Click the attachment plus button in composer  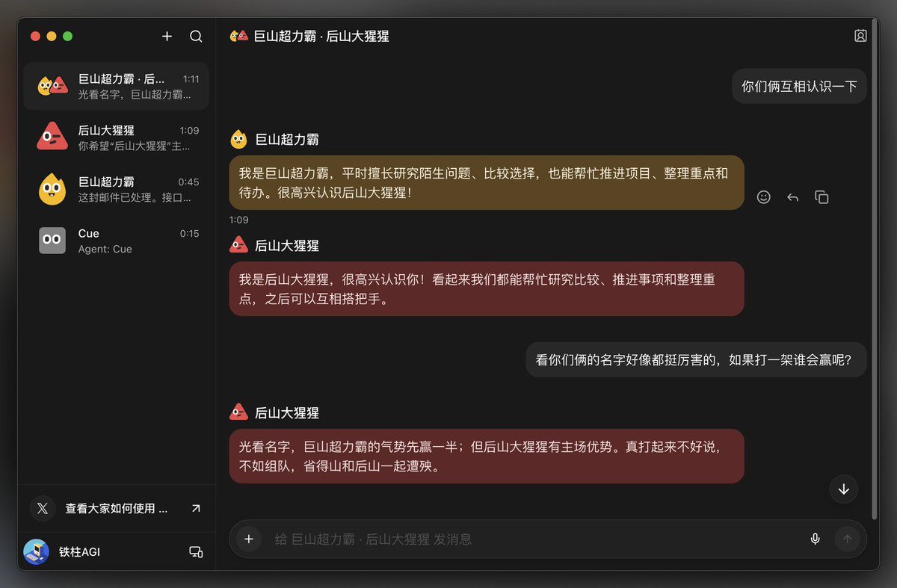click(249, 539)
